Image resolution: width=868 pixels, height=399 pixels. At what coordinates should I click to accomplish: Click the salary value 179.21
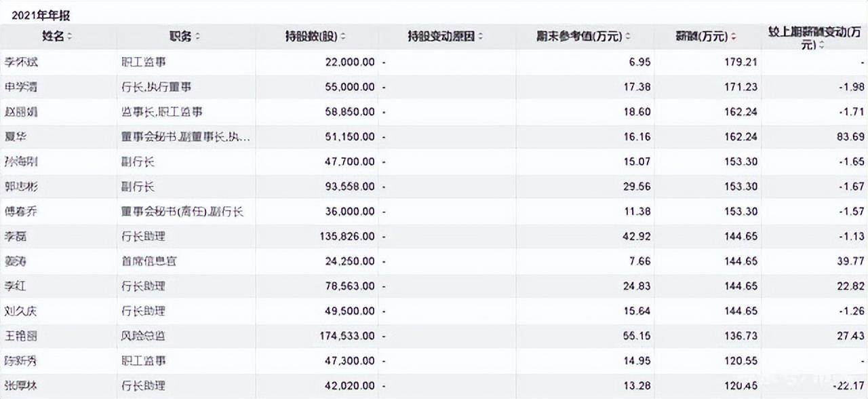[x=742, y=62]
